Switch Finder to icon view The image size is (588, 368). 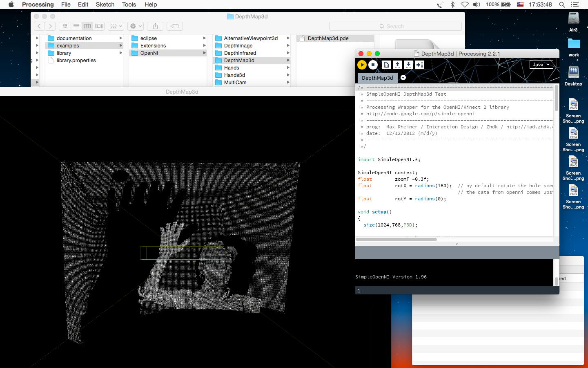click(65, 26)
